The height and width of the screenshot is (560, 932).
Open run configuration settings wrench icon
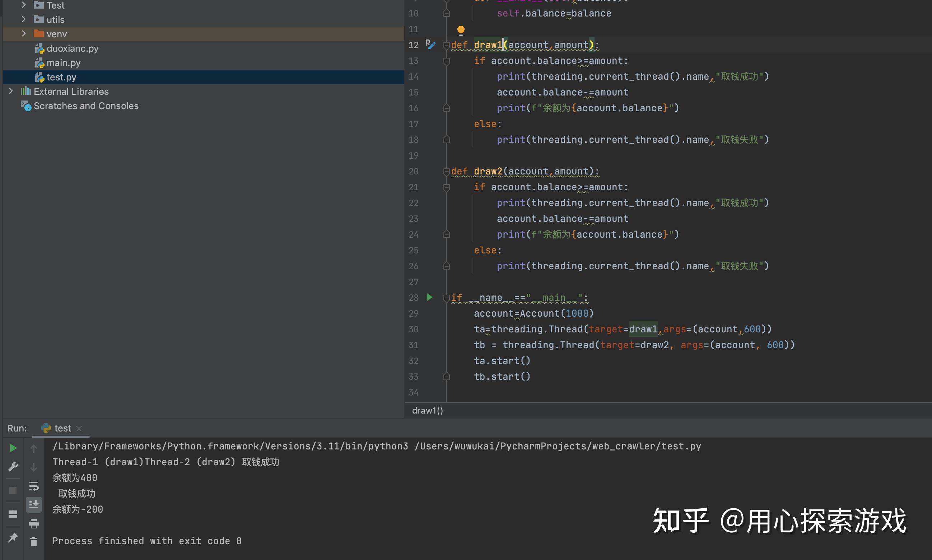pyautogui.click(x=13, y=467)
